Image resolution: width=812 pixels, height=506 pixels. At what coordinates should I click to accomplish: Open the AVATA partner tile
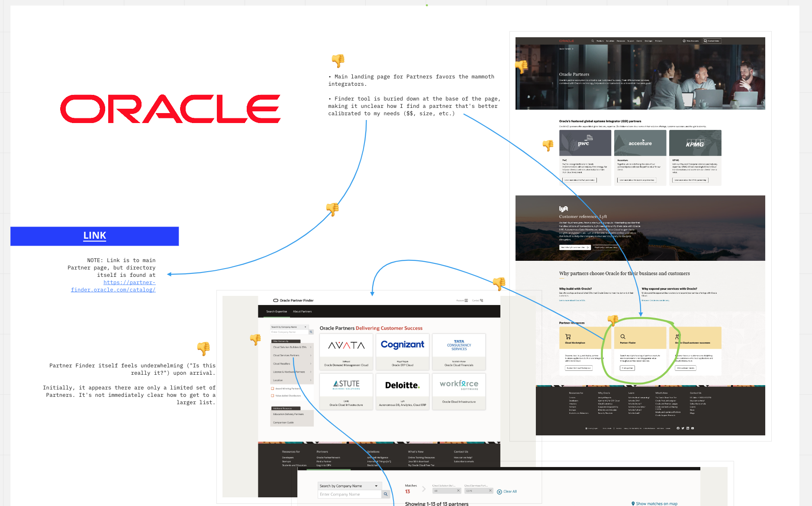(346, 351)
